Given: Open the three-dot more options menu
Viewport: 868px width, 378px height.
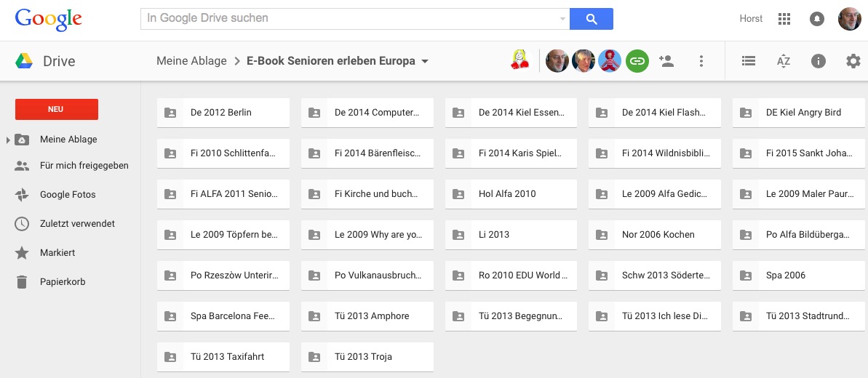Looking at the screenshot, I should coord(701,61).
